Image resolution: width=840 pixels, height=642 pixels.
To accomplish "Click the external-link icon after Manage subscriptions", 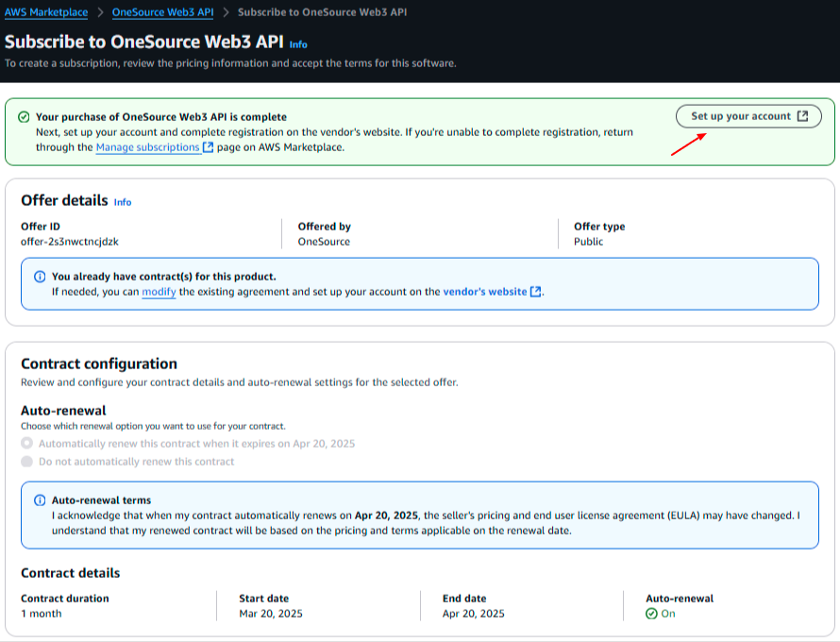I will point(209,147).
